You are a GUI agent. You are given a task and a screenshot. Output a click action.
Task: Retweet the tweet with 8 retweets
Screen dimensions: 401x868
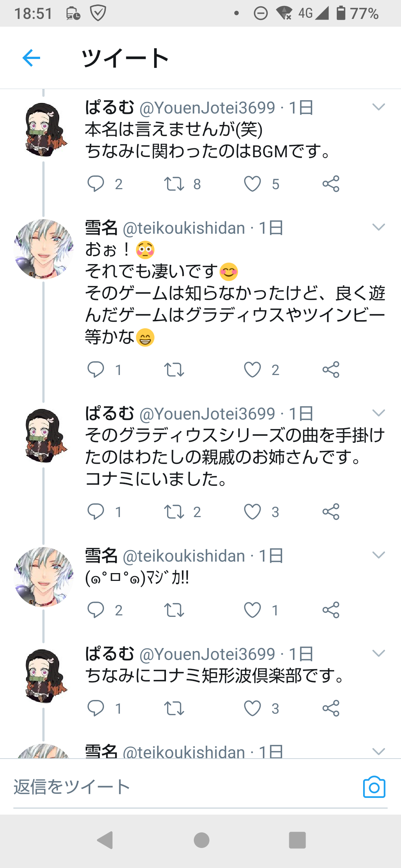click(174, 184)
